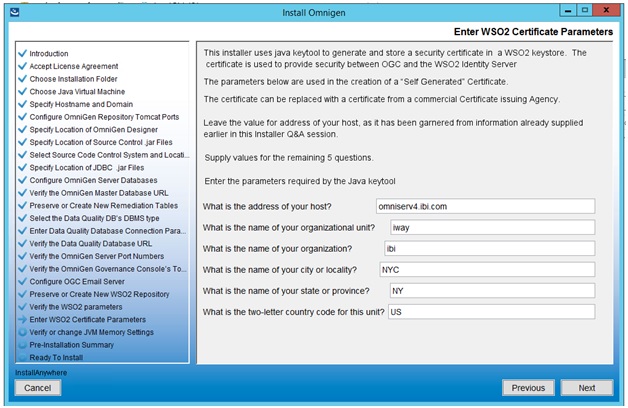Select the Verify the WSO2 parameters step

pos(76,307)
